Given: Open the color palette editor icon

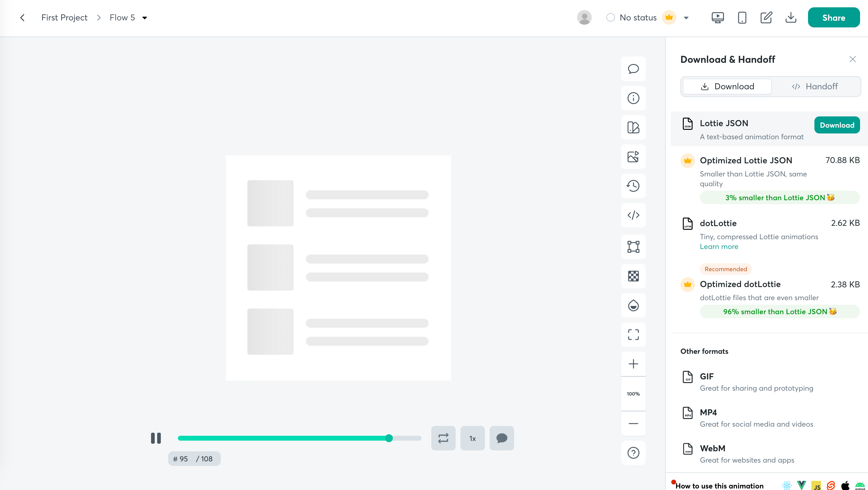Looking at the screenshot, I should tap(633, 127).
